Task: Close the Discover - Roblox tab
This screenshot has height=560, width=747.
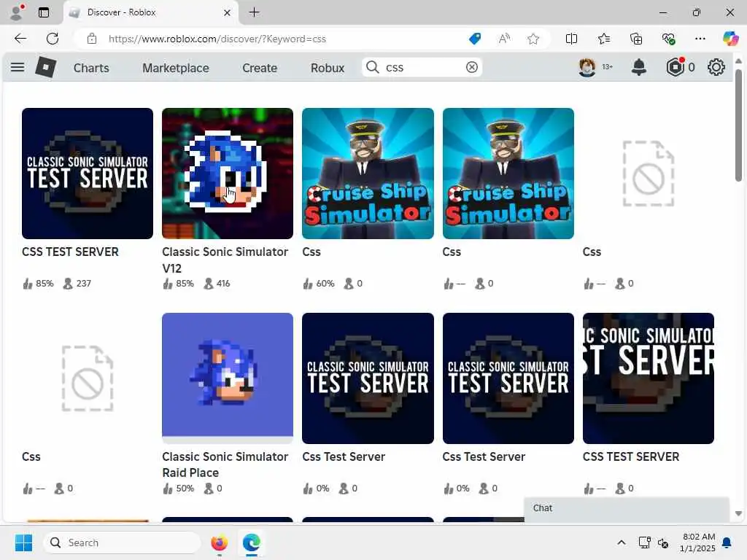Action: (228, 12)
